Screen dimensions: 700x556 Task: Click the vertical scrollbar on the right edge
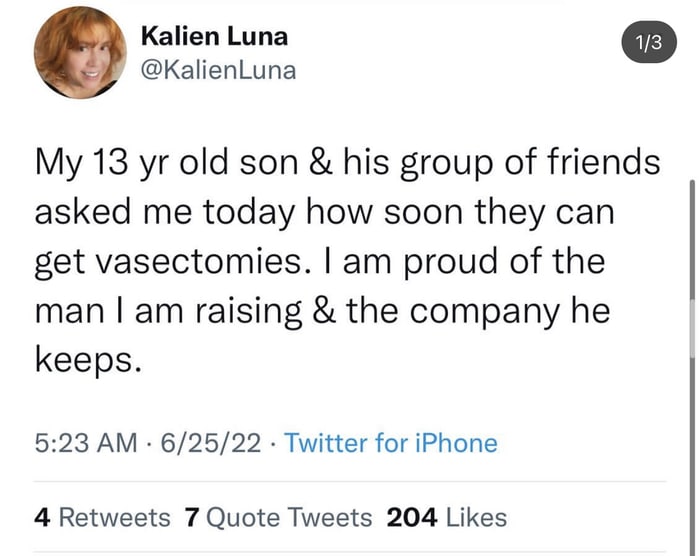(692, 270)
